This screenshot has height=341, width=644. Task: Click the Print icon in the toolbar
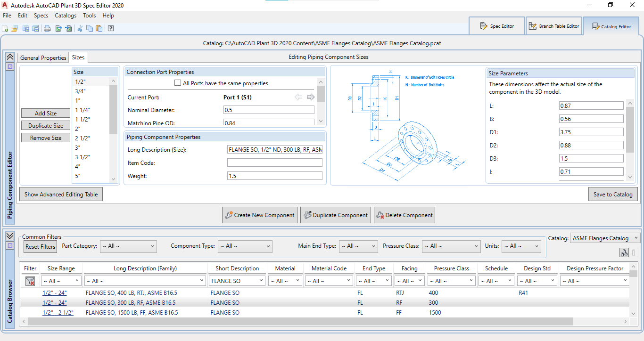(47, 28)
